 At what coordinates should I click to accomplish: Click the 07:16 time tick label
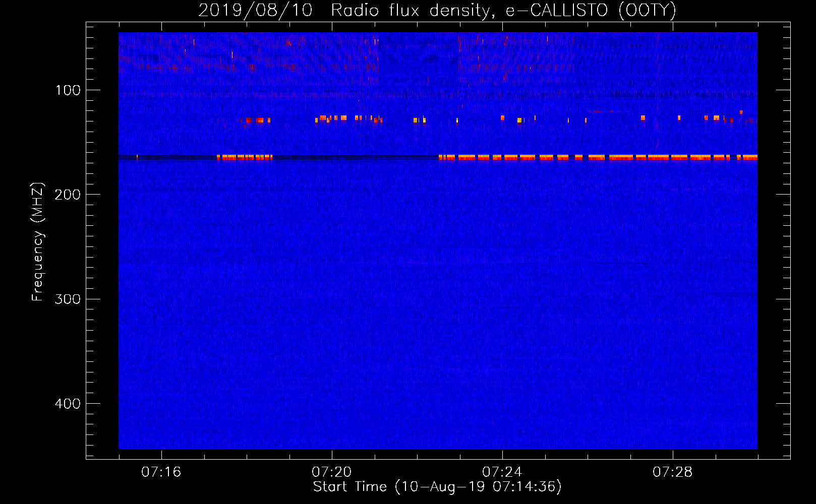161,472
